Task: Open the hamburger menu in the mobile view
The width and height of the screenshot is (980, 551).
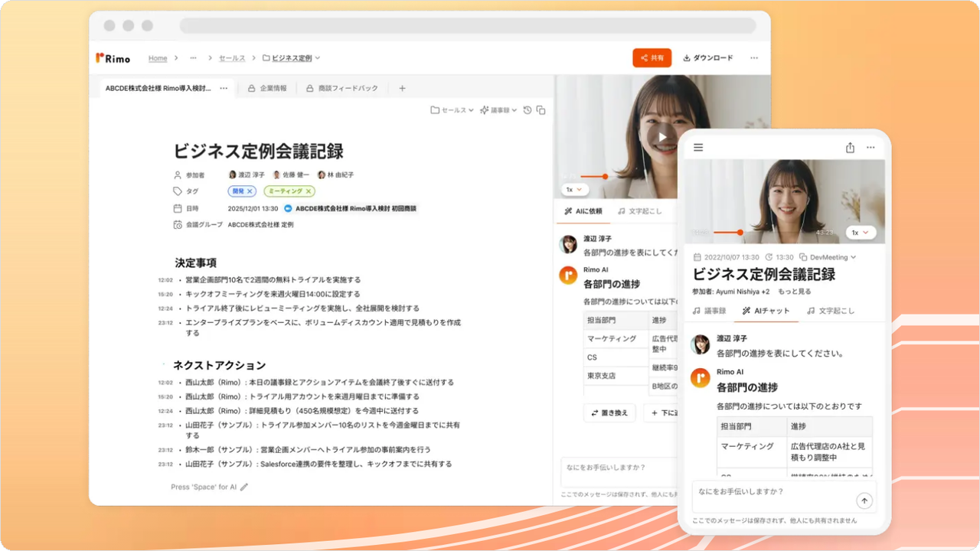Action: point(698,148)
